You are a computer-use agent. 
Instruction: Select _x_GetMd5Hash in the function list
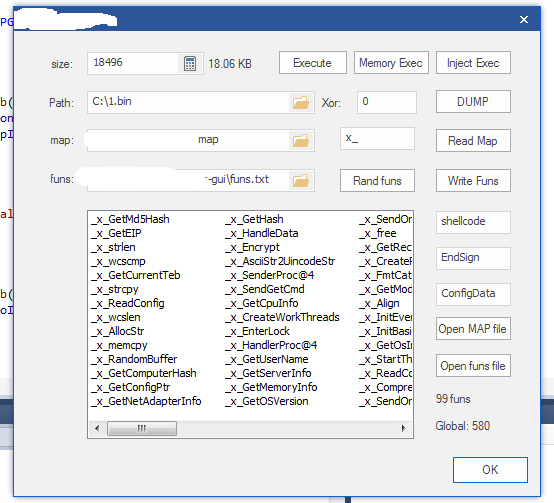[130, 219]
